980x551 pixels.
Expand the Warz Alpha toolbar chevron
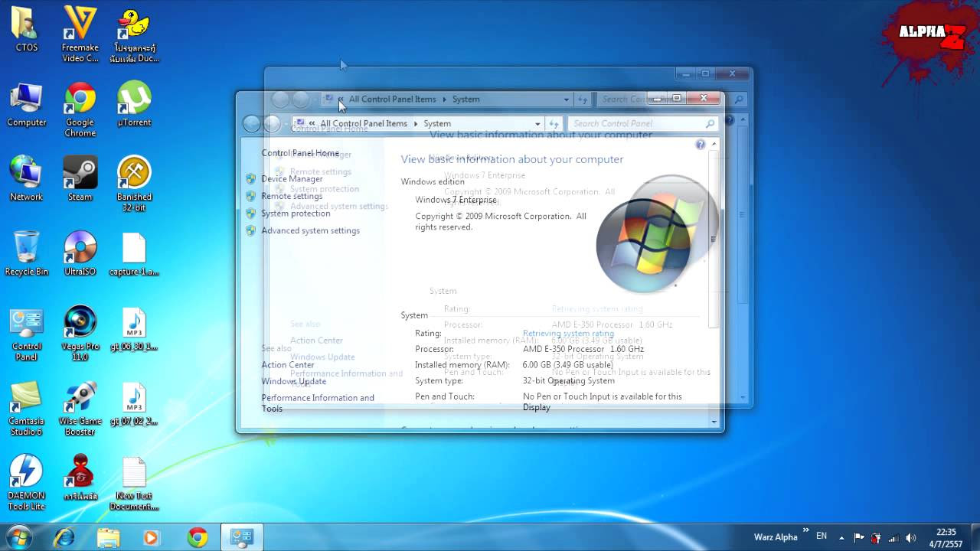[805, 530]
